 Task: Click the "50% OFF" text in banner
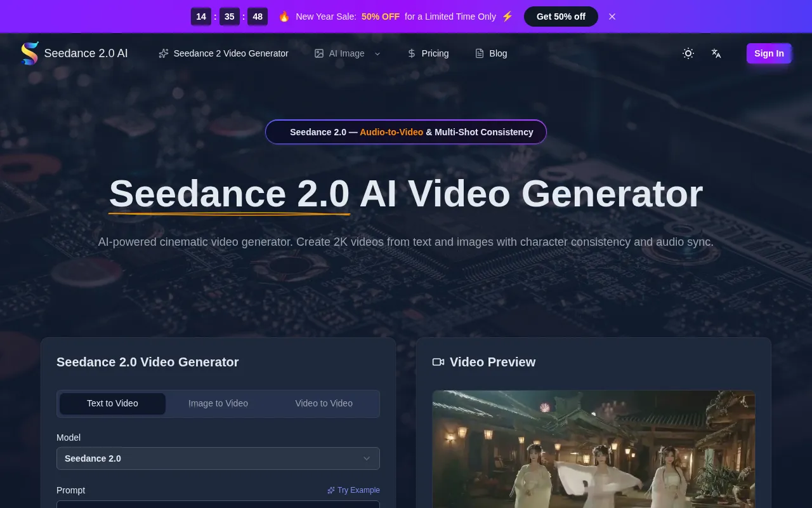pos(381,17)
